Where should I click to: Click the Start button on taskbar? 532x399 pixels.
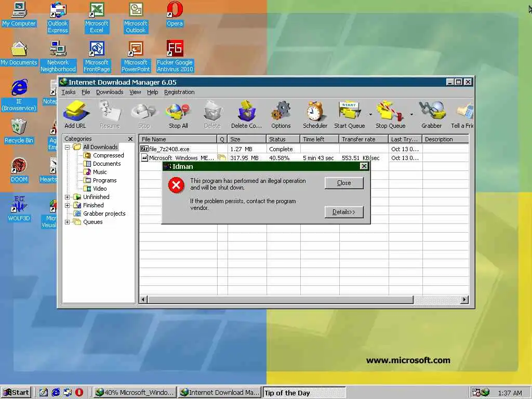16,393
